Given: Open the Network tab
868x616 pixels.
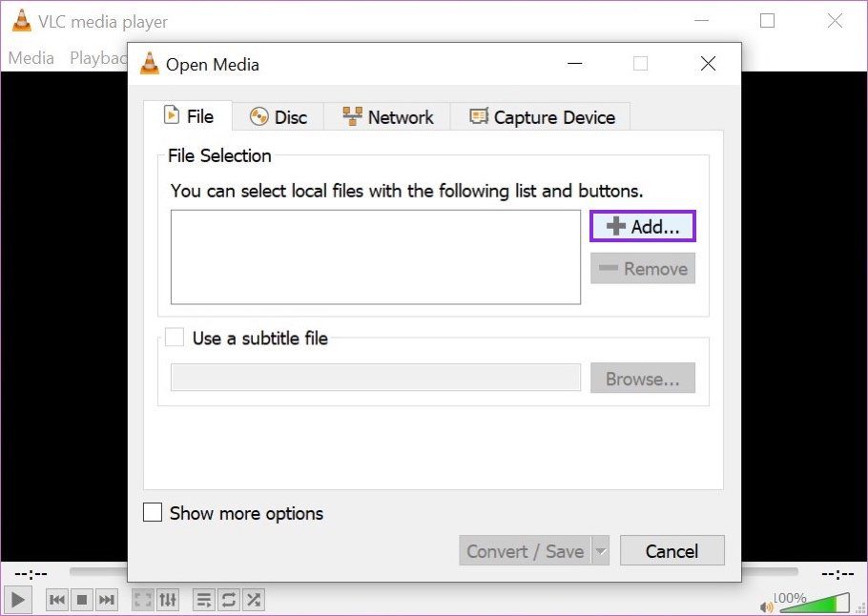Looking at the screenshot, I should click(x=387, y=116).
